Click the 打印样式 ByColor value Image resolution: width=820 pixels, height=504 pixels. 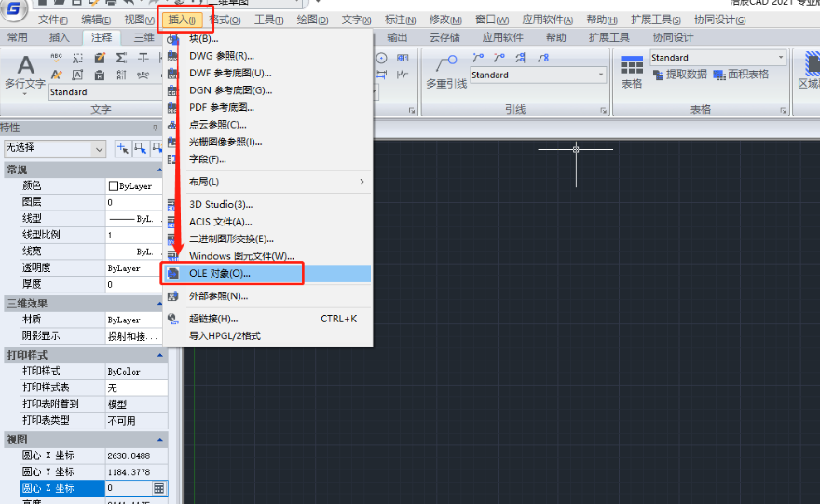click(136, 372)
